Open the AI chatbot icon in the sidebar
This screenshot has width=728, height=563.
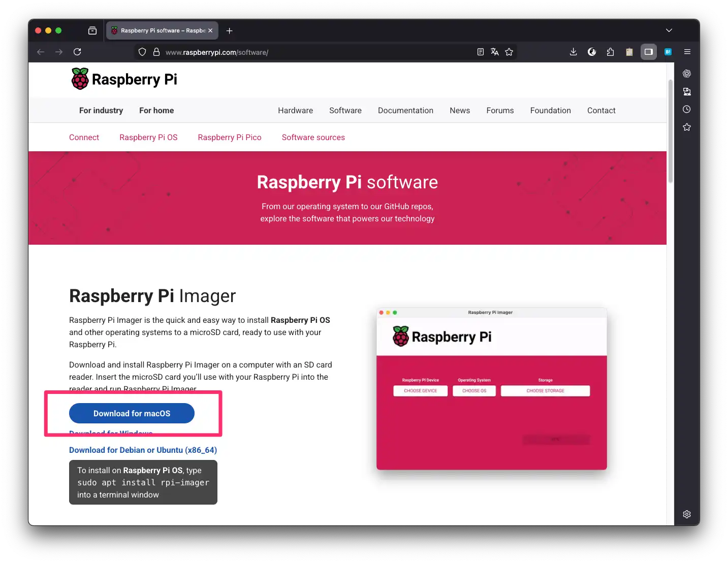click(x=686, y=74)
